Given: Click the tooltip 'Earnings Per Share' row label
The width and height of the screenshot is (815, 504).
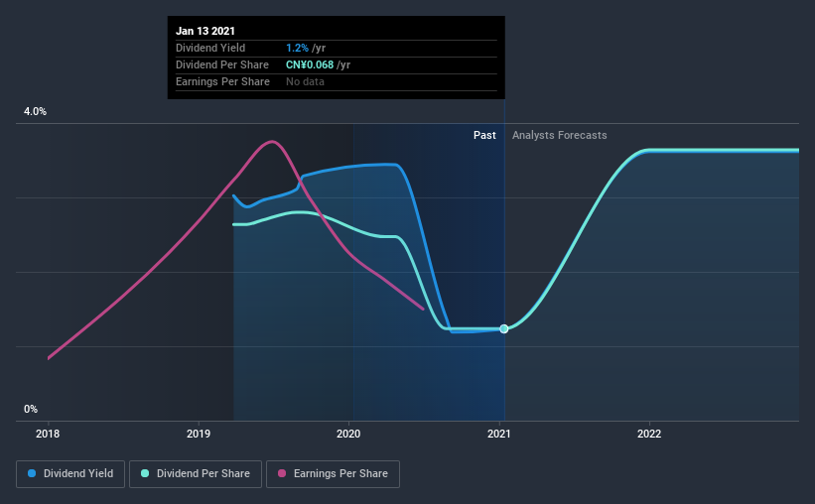Looking at the screenshot, I should click(x=223, y=81).
